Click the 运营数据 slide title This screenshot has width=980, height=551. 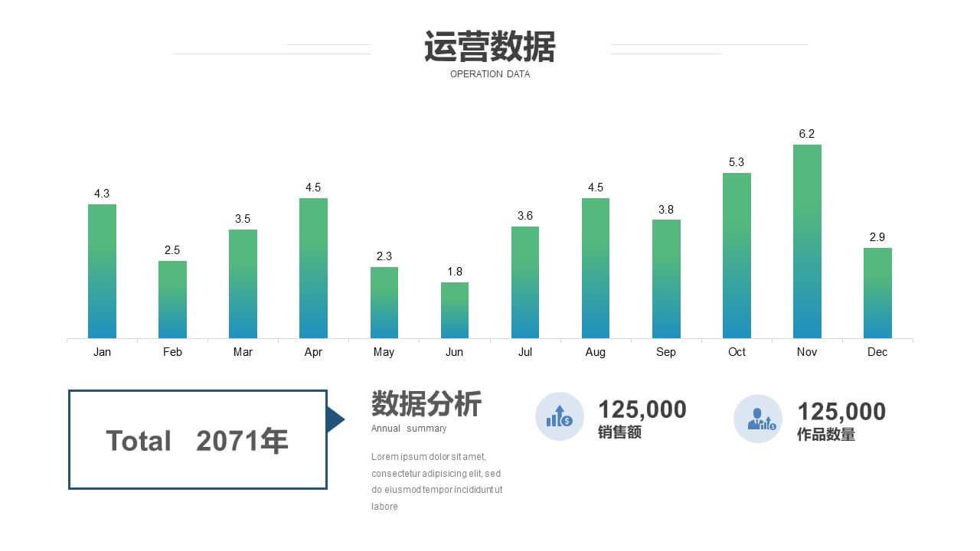coord(490,47)
